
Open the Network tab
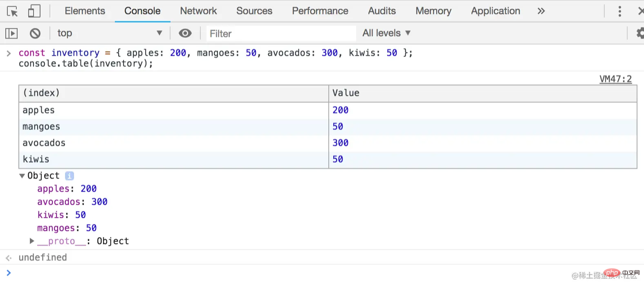199,11
